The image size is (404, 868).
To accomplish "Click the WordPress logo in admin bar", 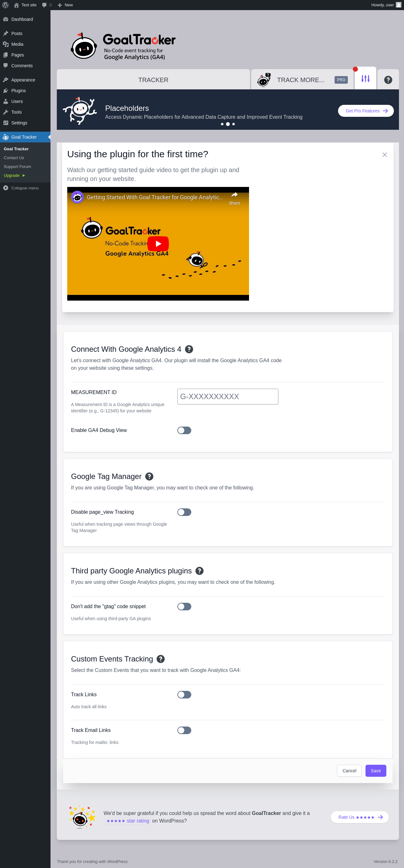I will point(5,5).
